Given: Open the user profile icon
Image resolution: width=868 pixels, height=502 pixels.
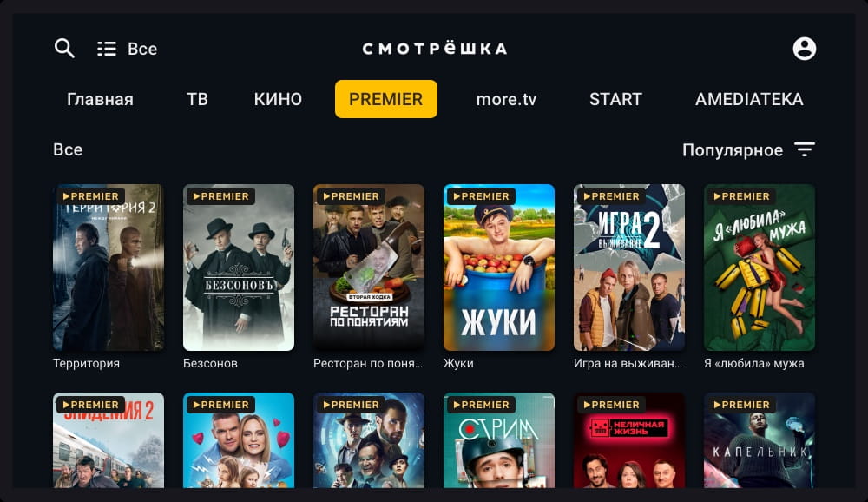Looking at the screenshot, I should pos(804,49).
